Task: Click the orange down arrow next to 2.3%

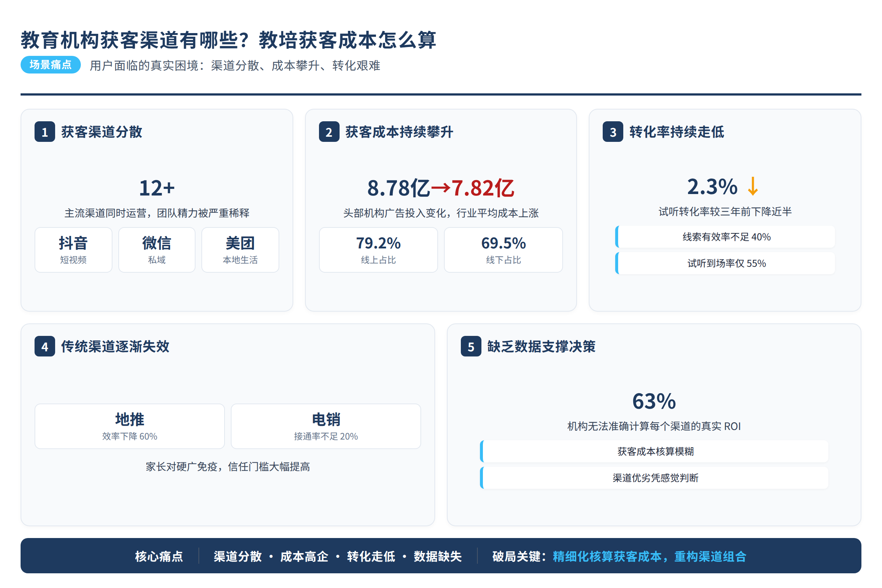Action: click(x=753, y=187)
